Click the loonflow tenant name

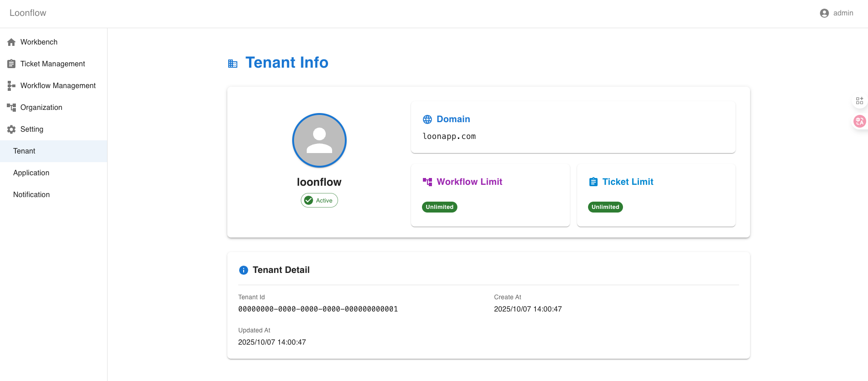point(319,182)
